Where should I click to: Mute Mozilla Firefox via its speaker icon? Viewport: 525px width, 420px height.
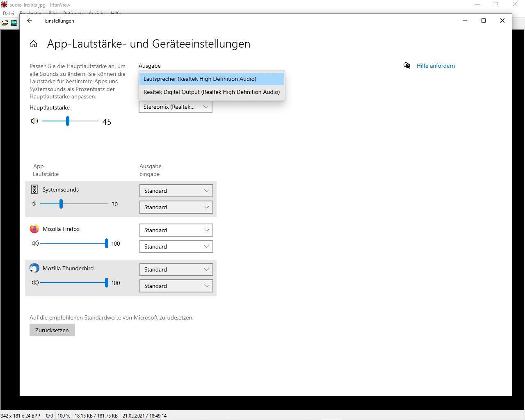tap(35, 243)
